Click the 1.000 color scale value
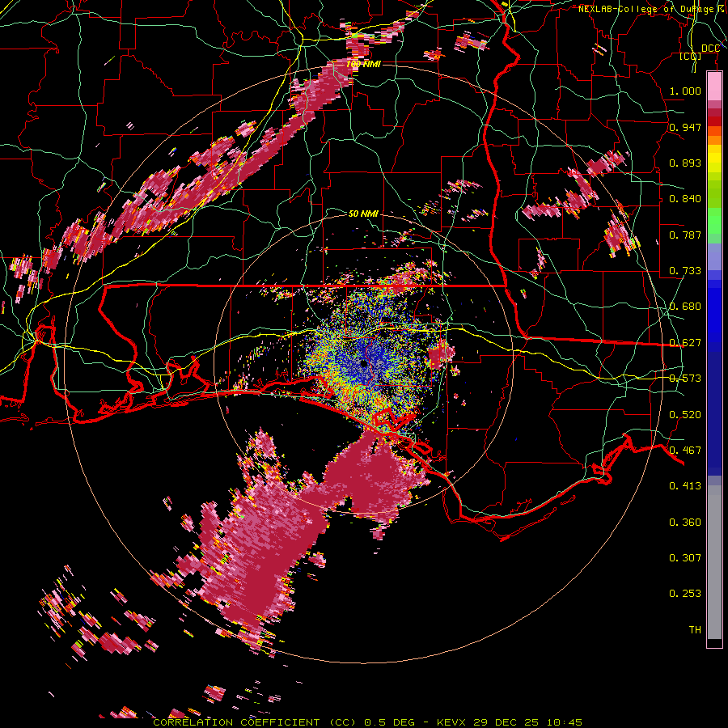The image size is (728, 728). point(685,91)
